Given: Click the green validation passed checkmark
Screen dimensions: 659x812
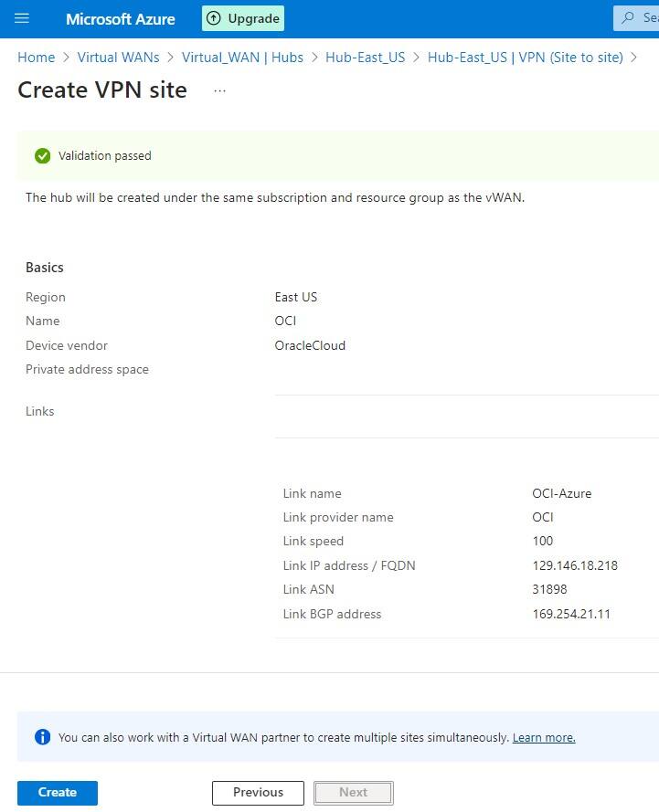Looking at the screenshot, I should point(42,155).
